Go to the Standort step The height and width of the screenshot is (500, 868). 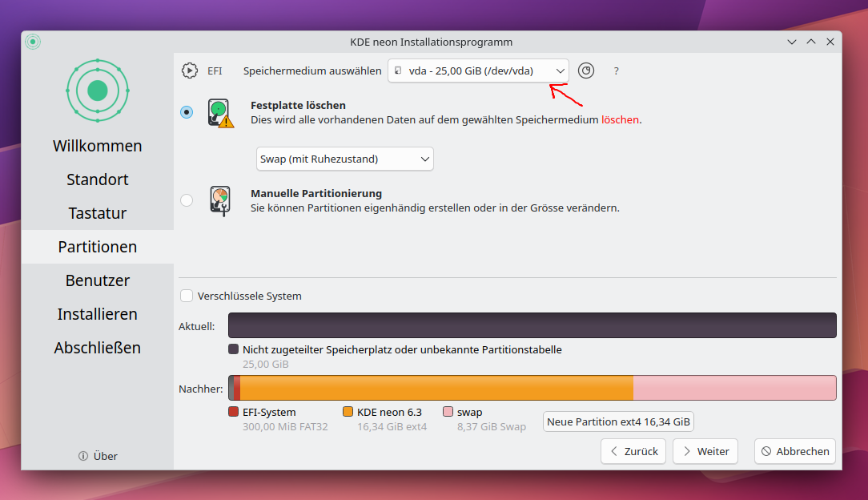[98, 179]
